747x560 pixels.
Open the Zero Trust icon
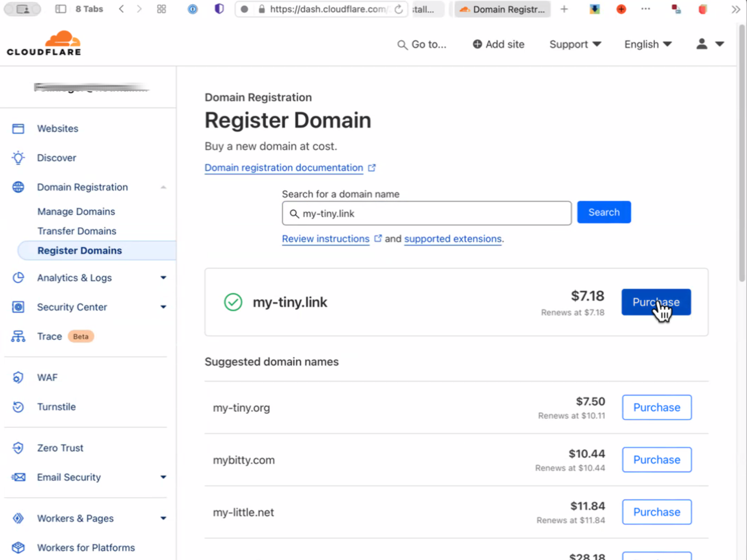(x=18, y=448)
